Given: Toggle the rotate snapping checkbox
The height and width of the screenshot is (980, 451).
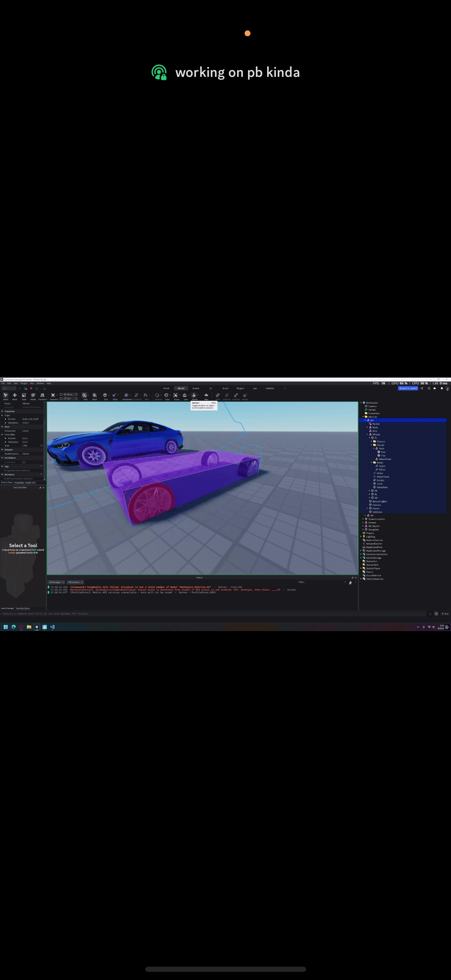Looking at the screenshot, I should pos(61,399).
